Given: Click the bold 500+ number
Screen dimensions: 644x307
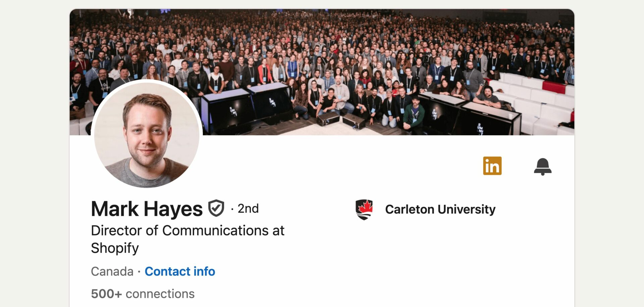Looking at the screenshot, I should click(106, 294).
